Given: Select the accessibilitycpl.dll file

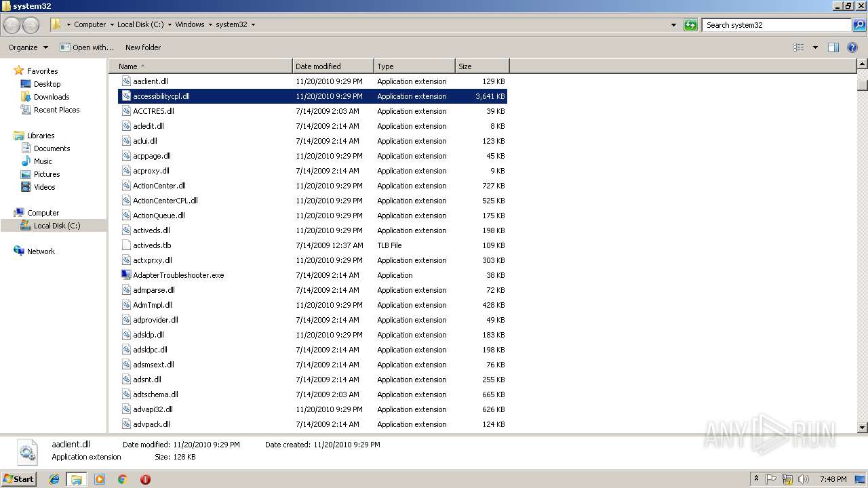Looking at the screenshot, I should [313, 96].
